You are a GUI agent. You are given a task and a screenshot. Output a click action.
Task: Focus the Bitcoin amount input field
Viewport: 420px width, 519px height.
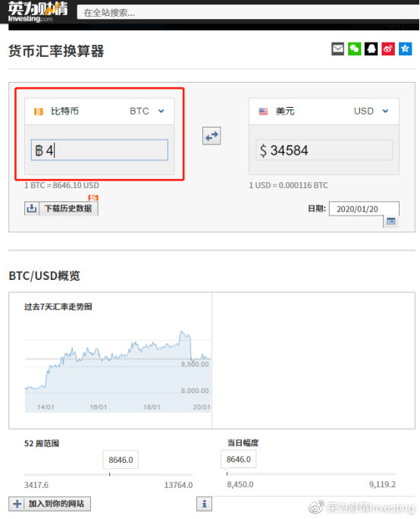click(99, 150)
